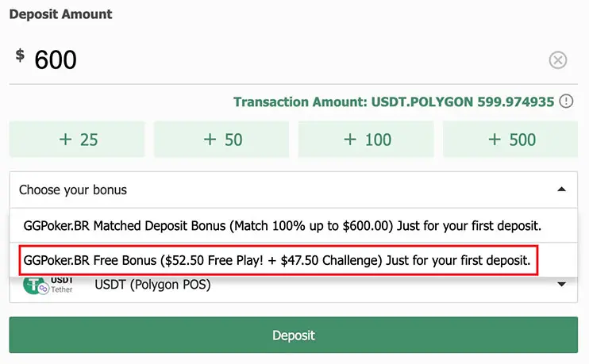Click the Deposit Amount heading
This screenshot has width=589, height=364.
tap(60, 14)
